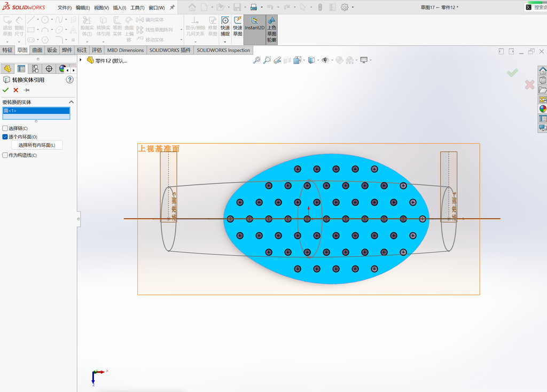Click Exit Sketch (退出草图) tool
The width and height of the screenshot is (547, 392).
pos(7,26)
